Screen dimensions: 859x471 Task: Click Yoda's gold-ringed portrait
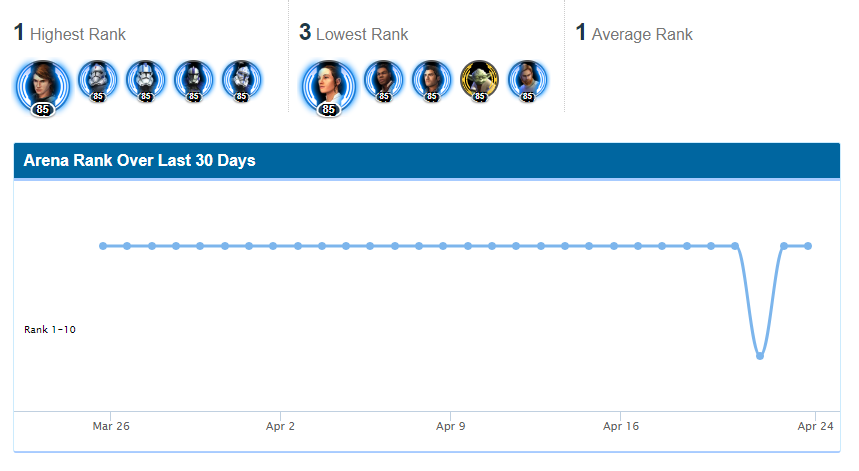click(x=479, y=81)
